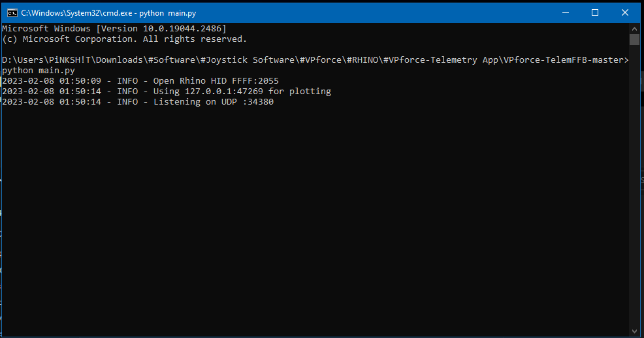Click the typed 'python main.py' command line

click(38, 70)
